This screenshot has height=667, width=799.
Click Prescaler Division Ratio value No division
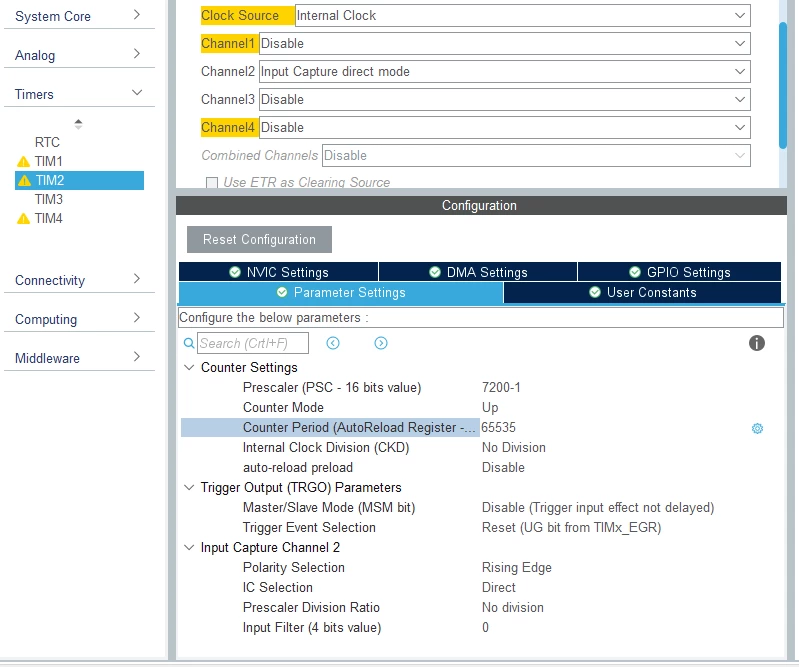coord(513,607)
